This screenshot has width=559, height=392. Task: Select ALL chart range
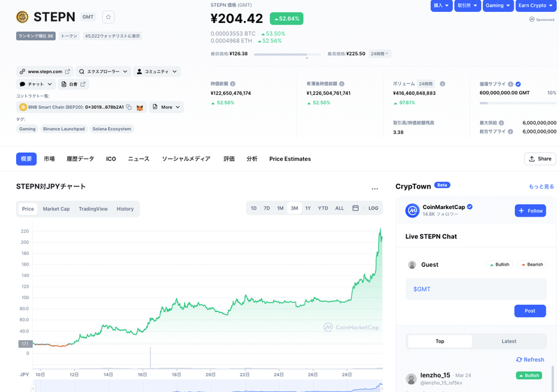[x=340, y=208]
